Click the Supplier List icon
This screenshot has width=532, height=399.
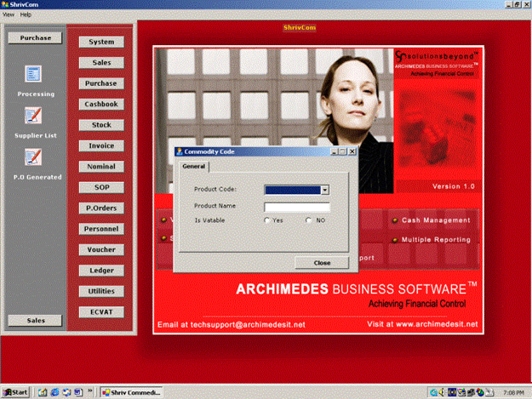pyautogui.click(x=33, y=116)
